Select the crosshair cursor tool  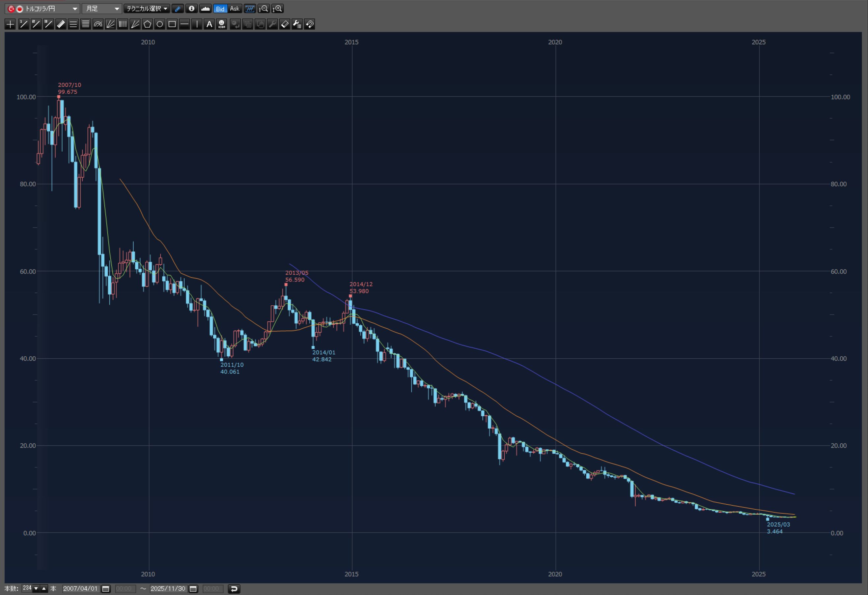point(10,24)
